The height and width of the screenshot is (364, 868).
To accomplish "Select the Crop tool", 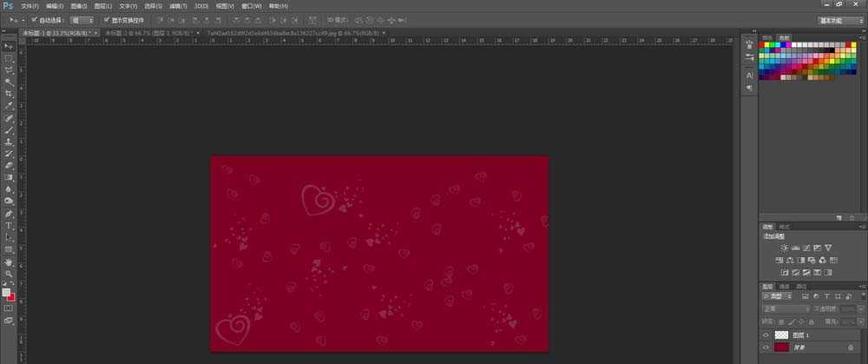I will (9, 93).
